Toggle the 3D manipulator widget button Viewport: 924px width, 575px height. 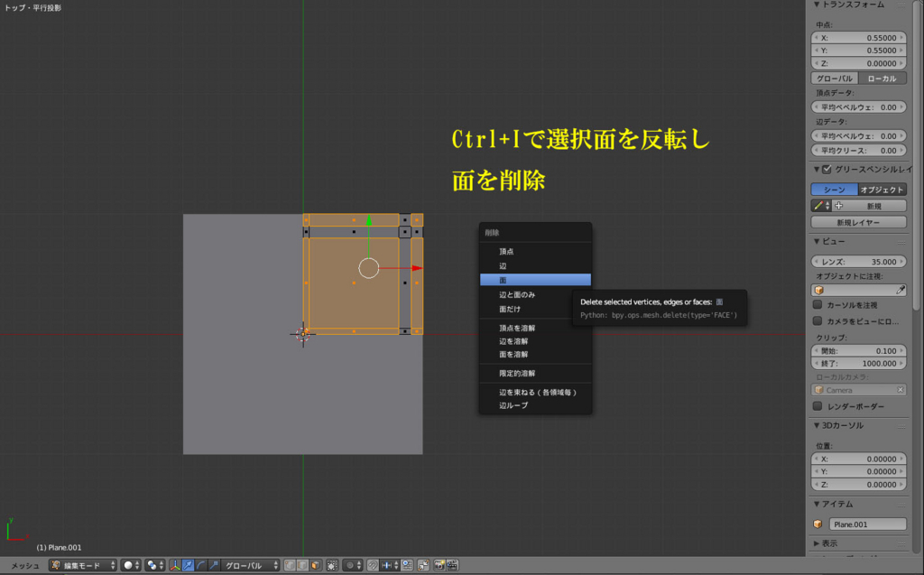click(x=175, y=565)
